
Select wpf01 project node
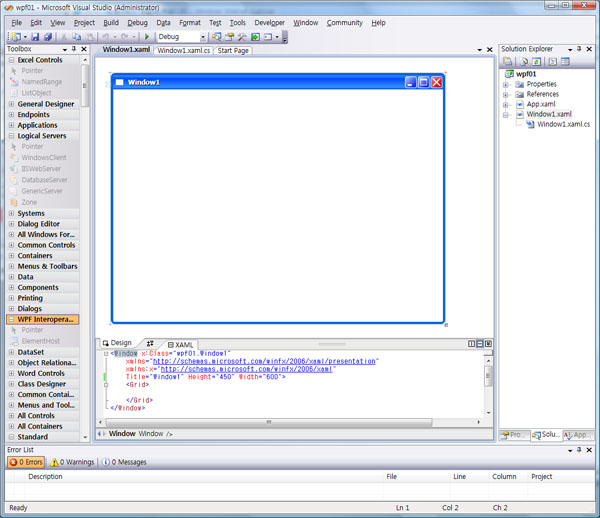coord(526,74)
